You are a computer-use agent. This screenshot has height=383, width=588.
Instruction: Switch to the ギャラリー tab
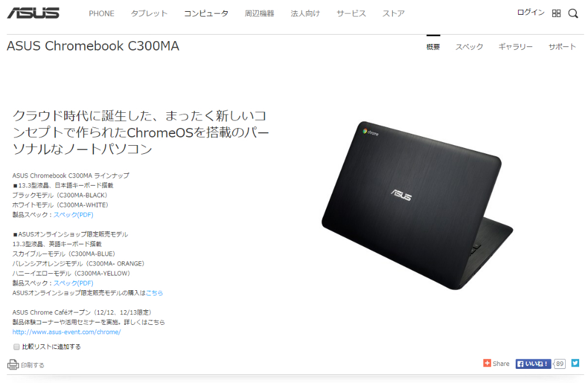pyautogui.click(x=515, y=47)
